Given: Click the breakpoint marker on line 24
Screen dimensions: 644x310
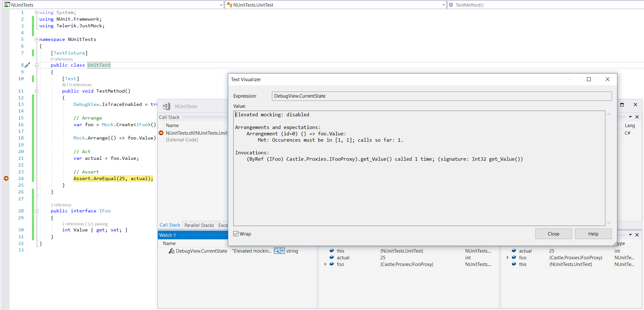Looking at the screenshot, I should [x=6, y=178].
